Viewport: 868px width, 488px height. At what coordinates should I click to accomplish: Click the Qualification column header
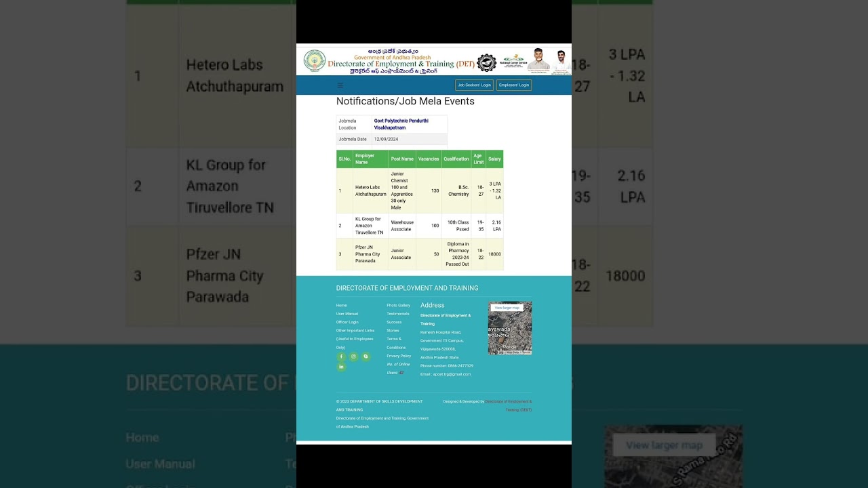456,159
